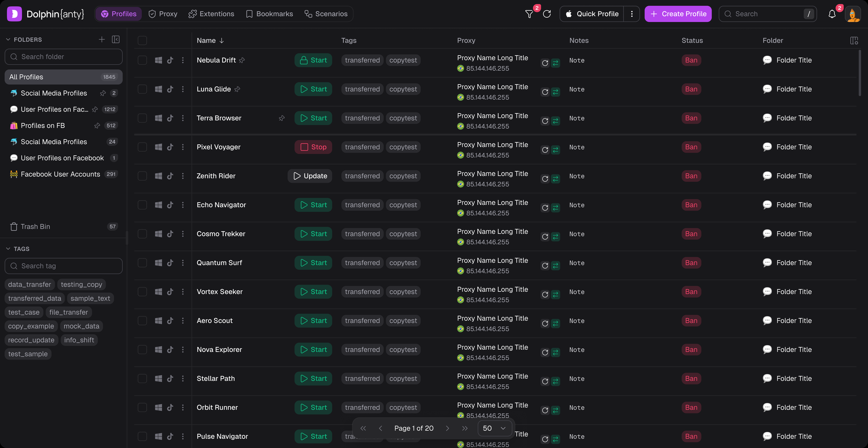The image size is (868, 448).
Task: Select the data_transfer tag
Action: (30, 284)
